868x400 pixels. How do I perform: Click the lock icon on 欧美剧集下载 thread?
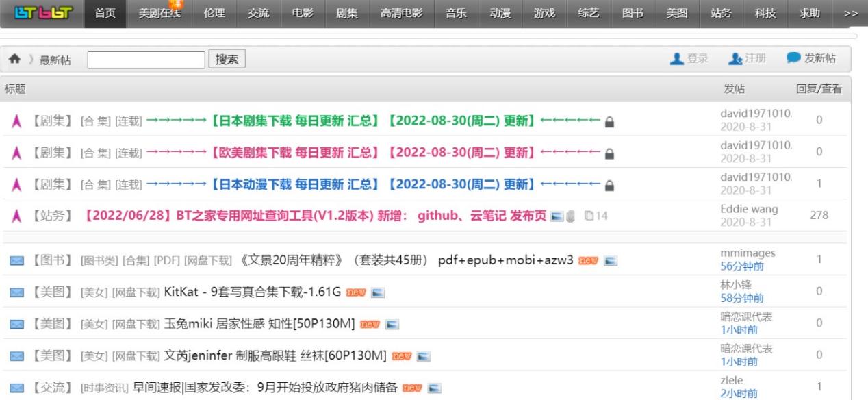coord(609,153)
